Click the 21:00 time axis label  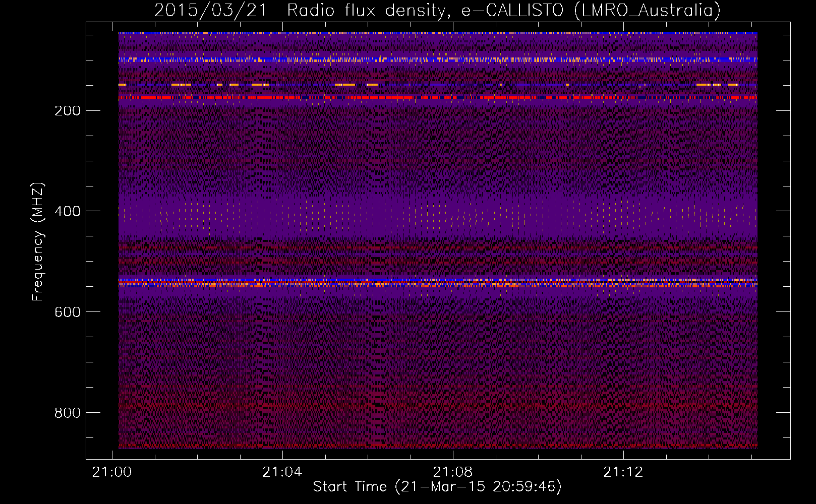[112, 472]
